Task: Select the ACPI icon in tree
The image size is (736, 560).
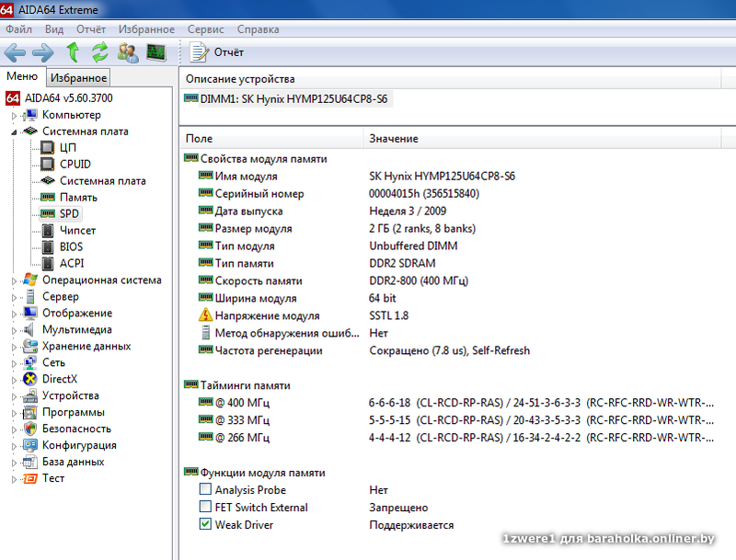Action: (48, 263)
